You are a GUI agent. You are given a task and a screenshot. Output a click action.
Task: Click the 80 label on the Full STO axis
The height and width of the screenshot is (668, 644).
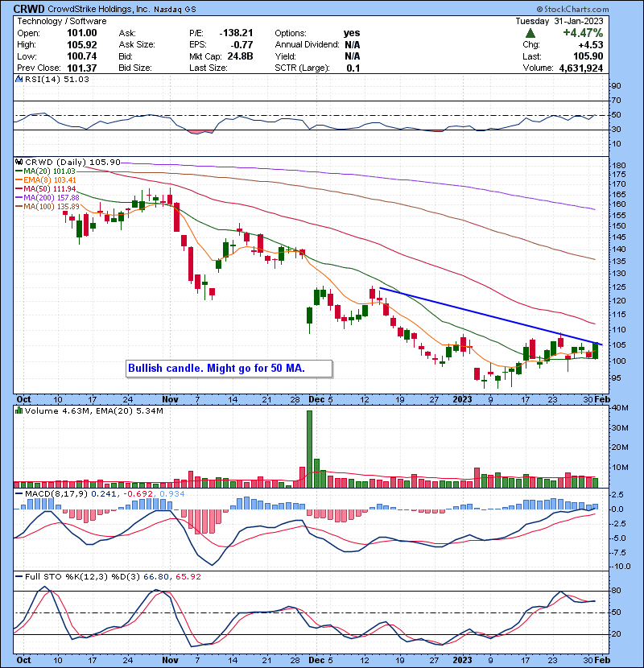click(x=617, y=591)
